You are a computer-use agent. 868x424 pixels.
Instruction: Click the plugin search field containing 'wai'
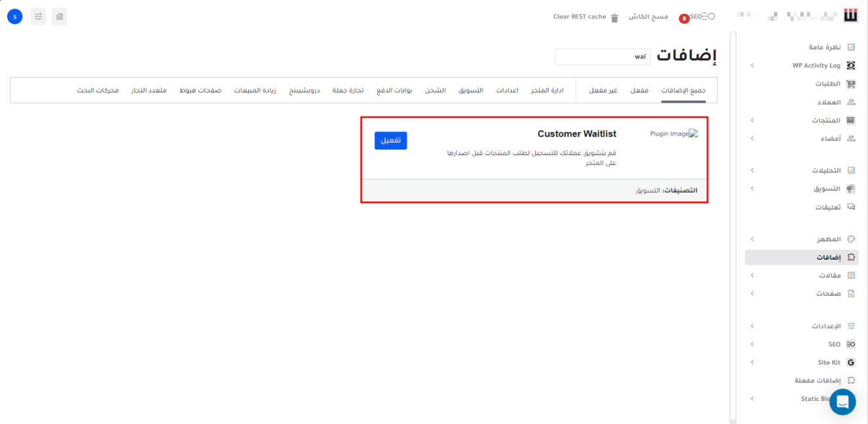(x=603, y=57)
